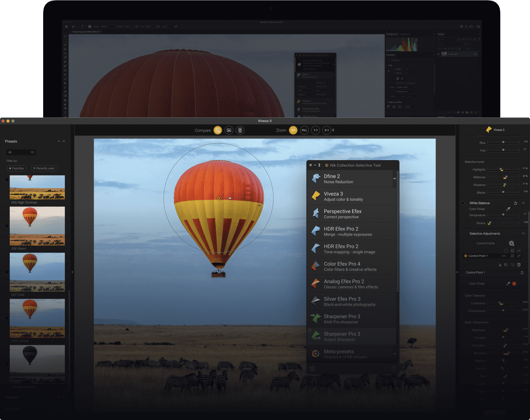The image size is (530, 420).
Task: Pick White Balance eyedropper color picker
Action: [x=508, y=209]
